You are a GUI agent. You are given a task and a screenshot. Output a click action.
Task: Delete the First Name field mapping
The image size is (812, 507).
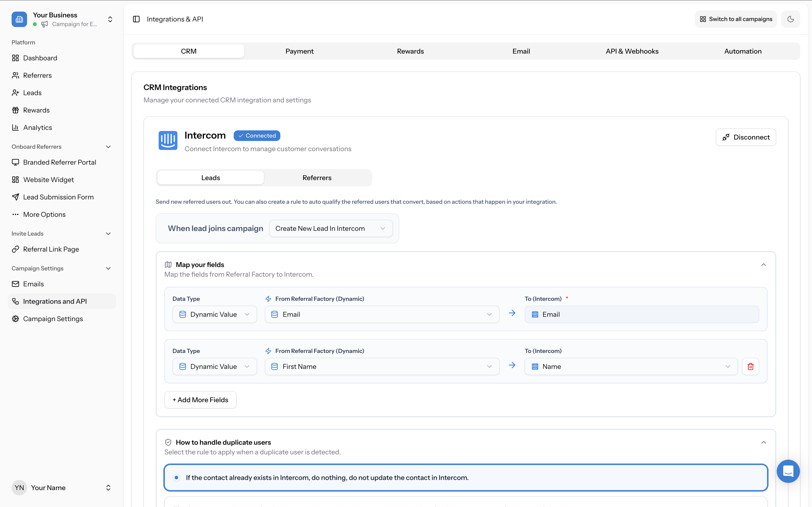tap(751, 366)
